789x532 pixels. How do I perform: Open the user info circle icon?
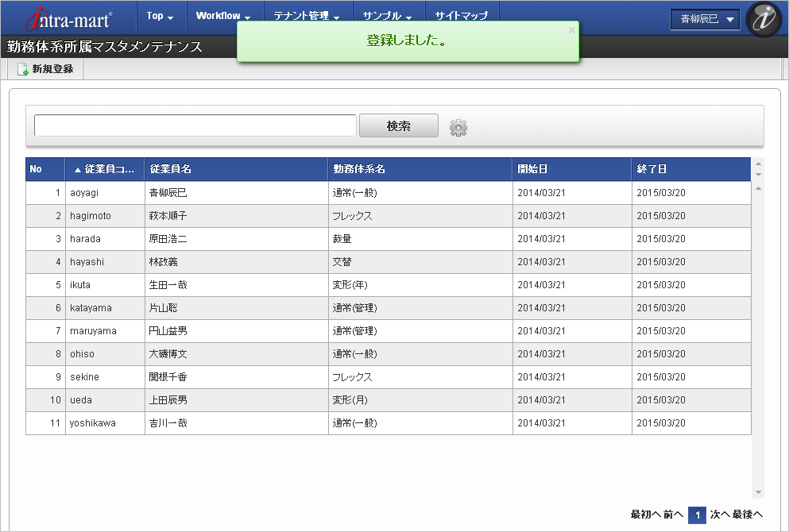(763, 19)
